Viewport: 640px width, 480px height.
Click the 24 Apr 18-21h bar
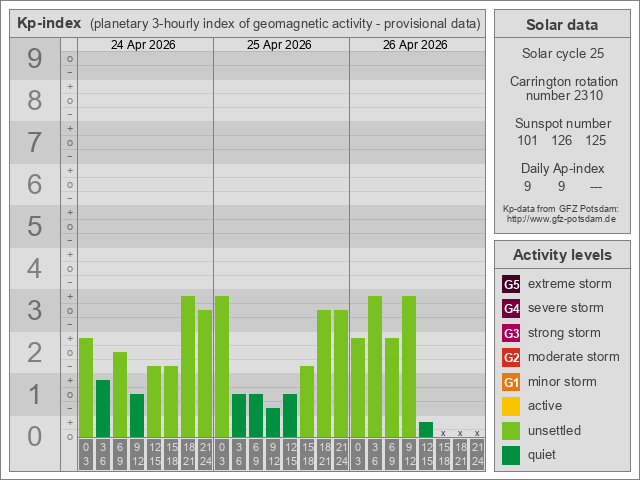click(188, 366)
